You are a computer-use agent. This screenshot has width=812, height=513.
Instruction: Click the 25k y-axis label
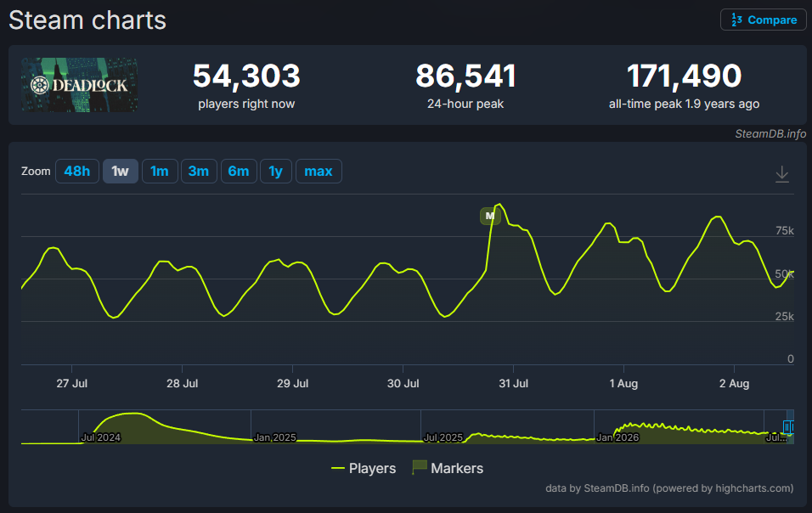(785, 316)
